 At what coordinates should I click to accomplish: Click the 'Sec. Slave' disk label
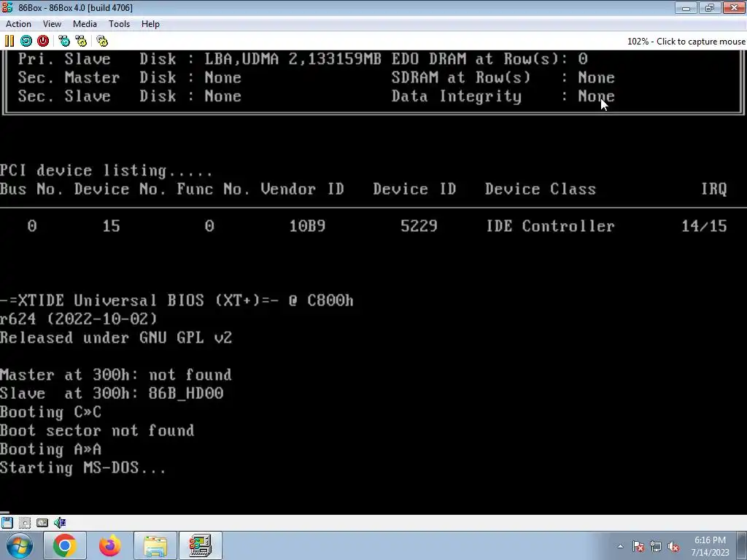pyautogui.click(x=64, y=96)
